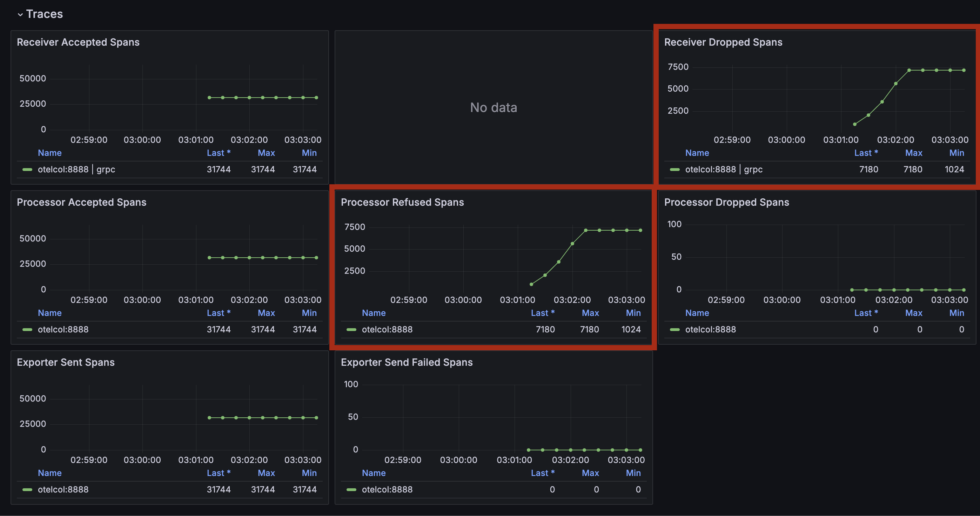Sort Exporter Send Failed Spans legend by Name
Viewport: 980px width, 516px height.
point(374,472)
